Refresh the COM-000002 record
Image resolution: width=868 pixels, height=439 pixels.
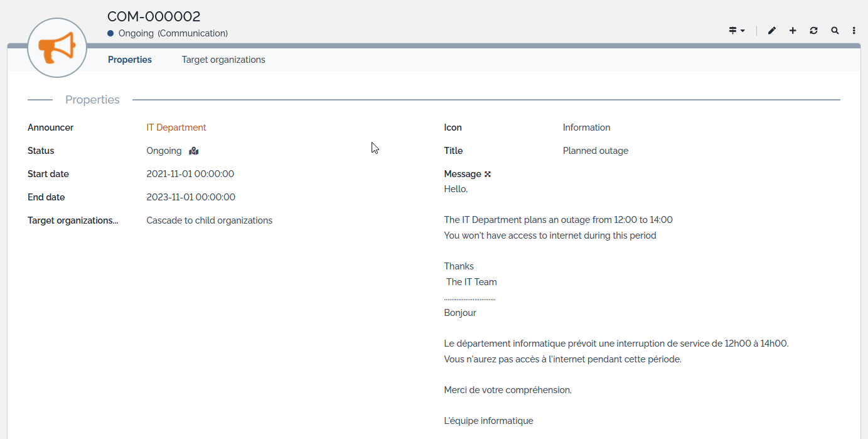tap(813, 30)
